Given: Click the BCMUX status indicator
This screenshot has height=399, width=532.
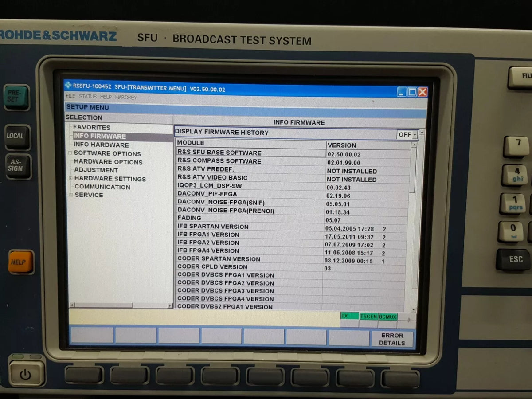Looking at the screenshot, I should point(387,317).
